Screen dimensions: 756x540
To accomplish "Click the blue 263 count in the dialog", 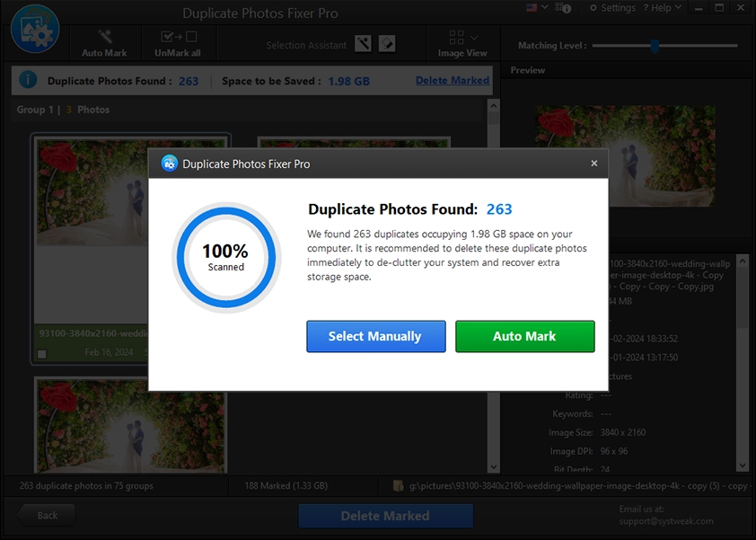I will [499, 209].
